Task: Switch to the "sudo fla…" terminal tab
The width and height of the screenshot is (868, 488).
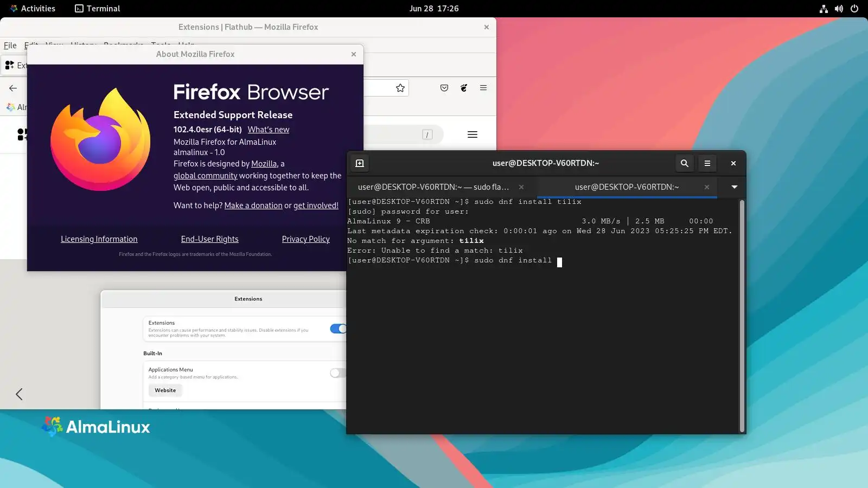Action: [x=433, y=187]
